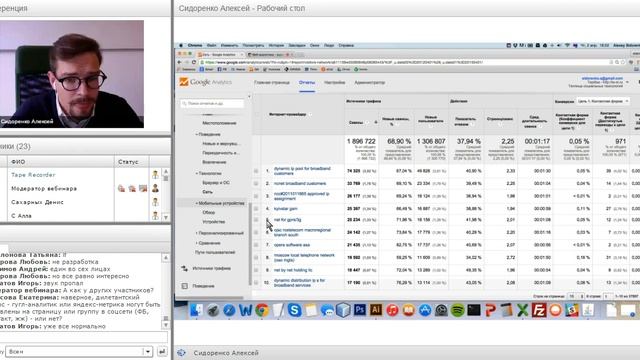Click the traffic sources sidebar icon
This screenshot has width=640, height=360.
[x=184, y=268]
